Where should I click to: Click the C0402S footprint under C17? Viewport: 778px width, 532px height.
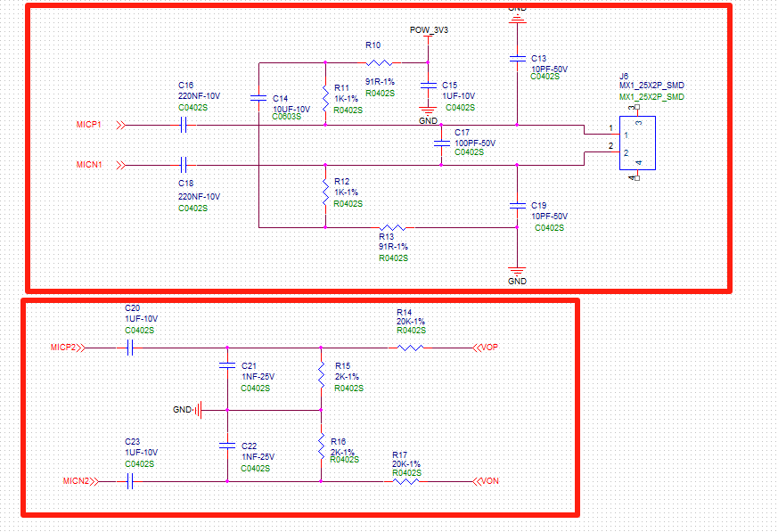coord(469,151)
